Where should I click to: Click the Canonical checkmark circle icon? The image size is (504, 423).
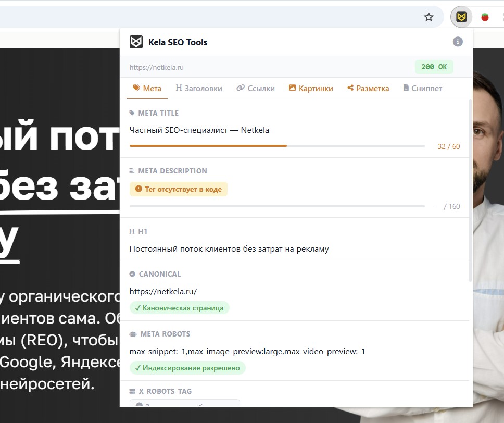[132, 274]
